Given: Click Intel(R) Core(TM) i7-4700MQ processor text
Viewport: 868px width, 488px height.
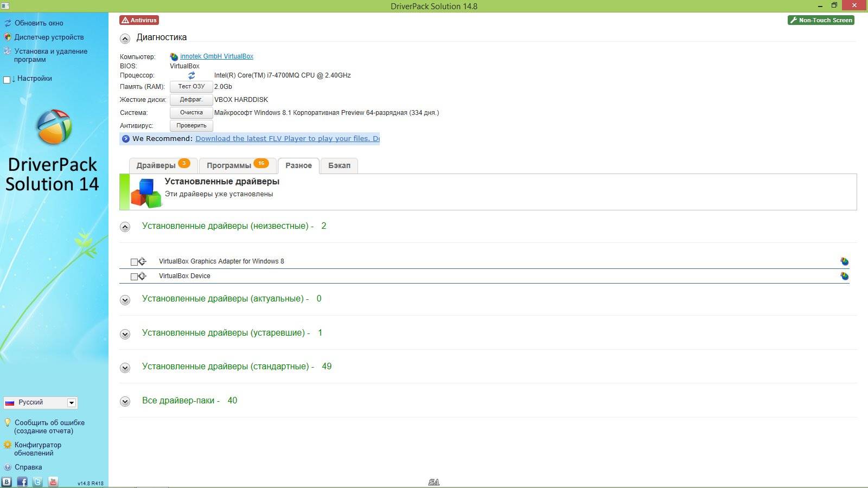Looking at the screenshot, I should coord(283,75).
